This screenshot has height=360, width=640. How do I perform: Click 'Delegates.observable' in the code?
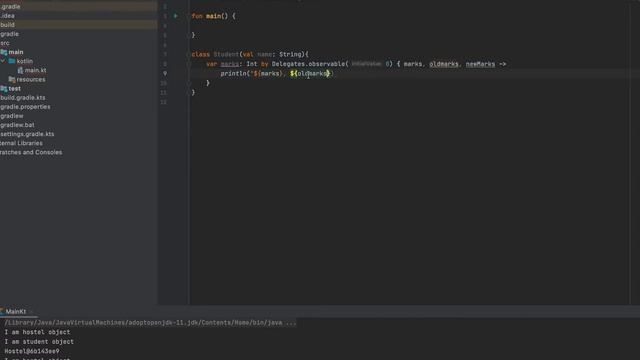(308, 64)
